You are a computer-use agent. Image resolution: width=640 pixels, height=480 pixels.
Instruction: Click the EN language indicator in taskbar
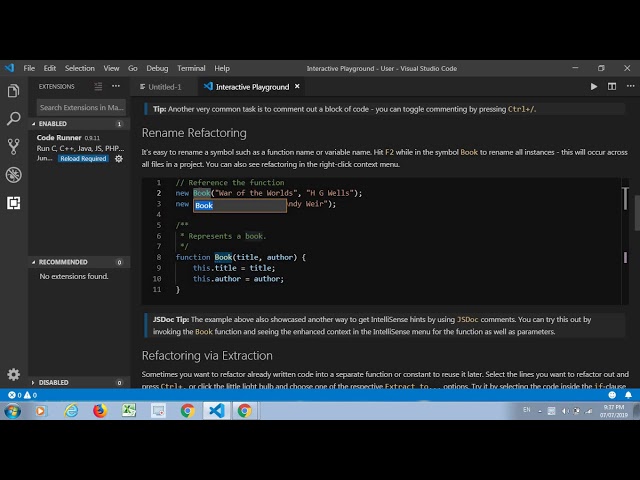527,410
